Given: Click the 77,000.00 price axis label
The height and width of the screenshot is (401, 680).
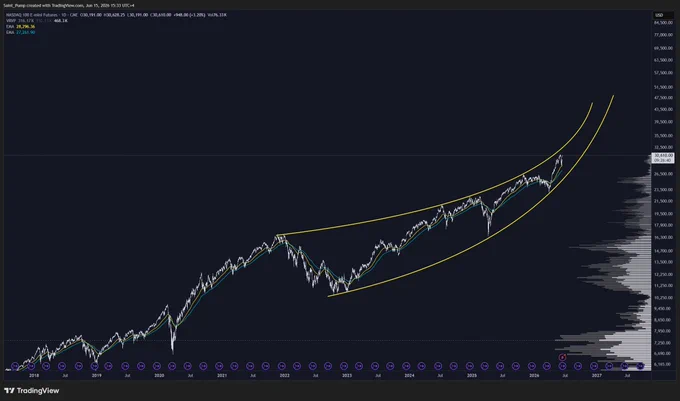Looking at the screenshot, I should [663, 35].
